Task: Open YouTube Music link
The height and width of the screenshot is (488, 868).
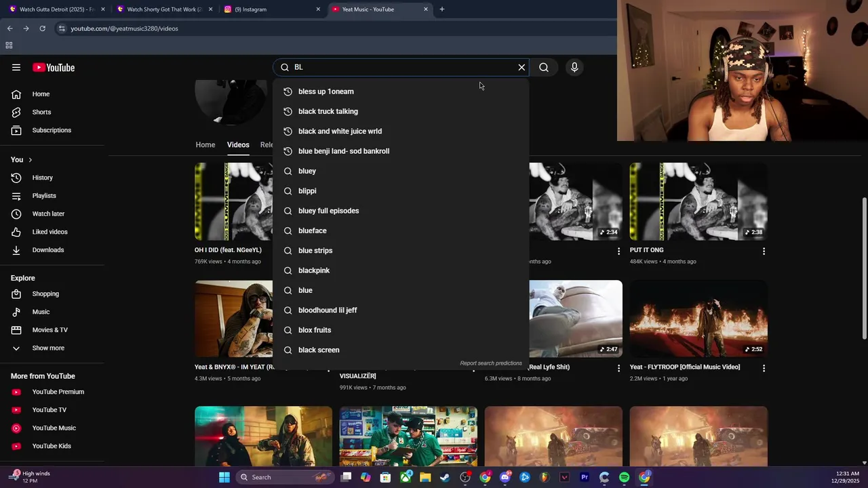Action: click(x=53, y=428)
